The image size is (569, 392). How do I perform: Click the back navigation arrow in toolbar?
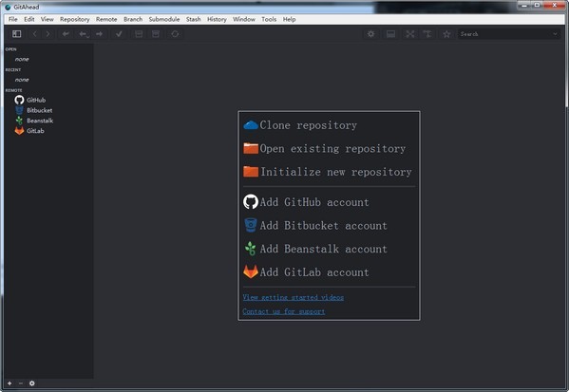[34, 34]
